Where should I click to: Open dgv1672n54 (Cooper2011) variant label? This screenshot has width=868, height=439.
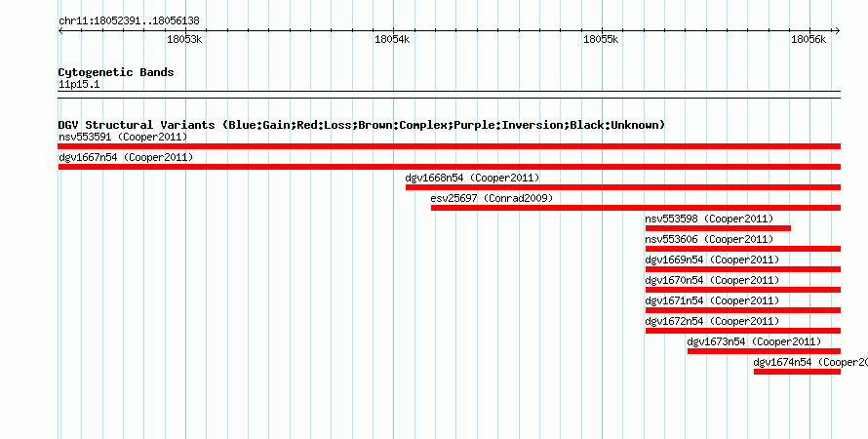[712, 321]
